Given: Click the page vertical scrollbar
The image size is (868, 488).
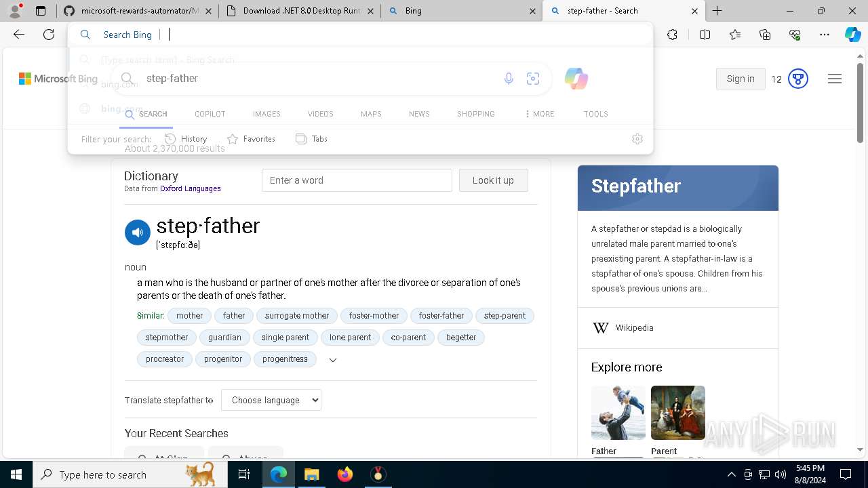Looking at the screenshot, I should (861, 102).
